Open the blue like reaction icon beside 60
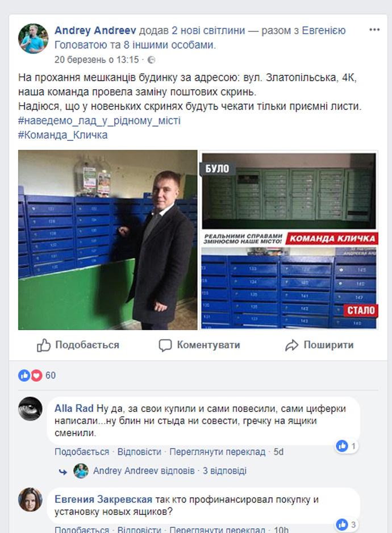Screen dimensions: 392x533 coord(24,375)
